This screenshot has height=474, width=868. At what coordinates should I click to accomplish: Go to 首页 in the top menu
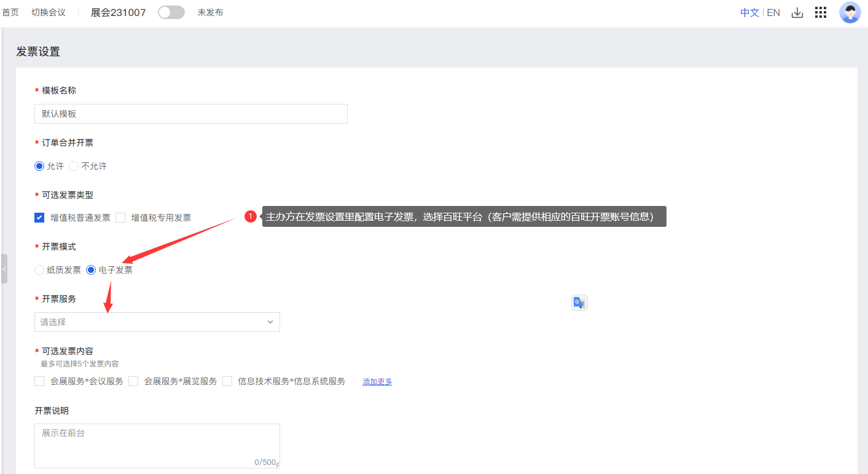point(10,12)
